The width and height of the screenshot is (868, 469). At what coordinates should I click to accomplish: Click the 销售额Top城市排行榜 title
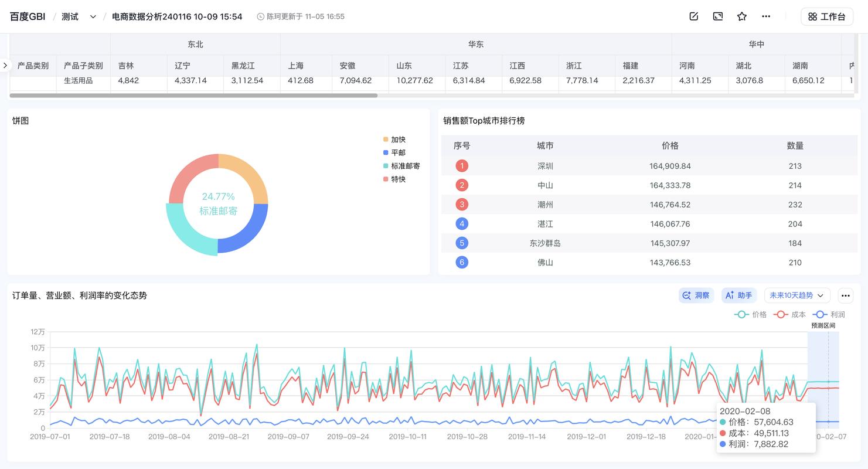[x=484, y=121]
